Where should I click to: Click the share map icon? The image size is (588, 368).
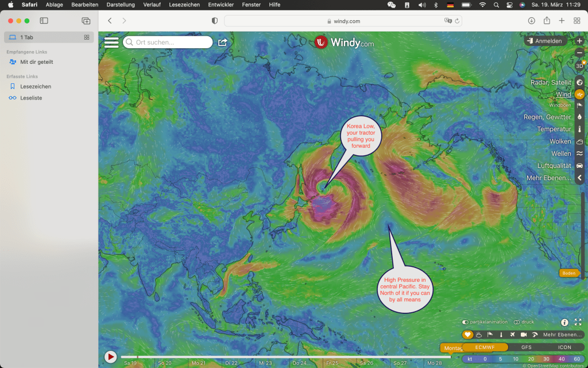[223, 43]
